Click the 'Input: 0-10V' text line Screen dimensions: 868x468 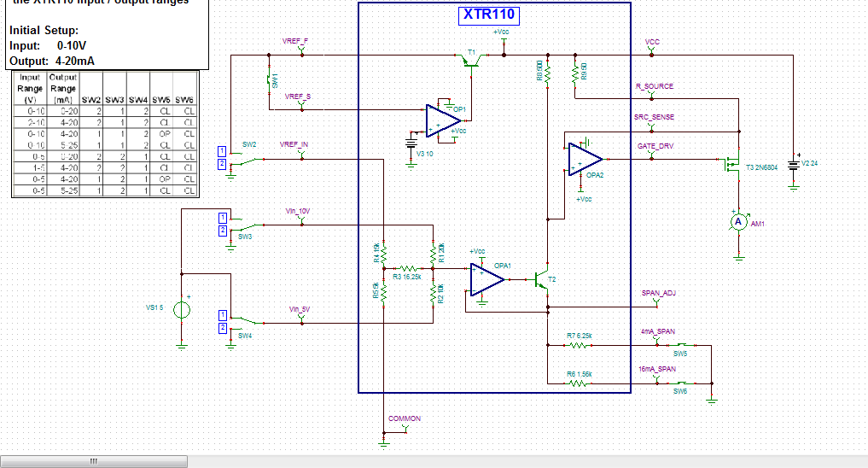pos(48,46)
